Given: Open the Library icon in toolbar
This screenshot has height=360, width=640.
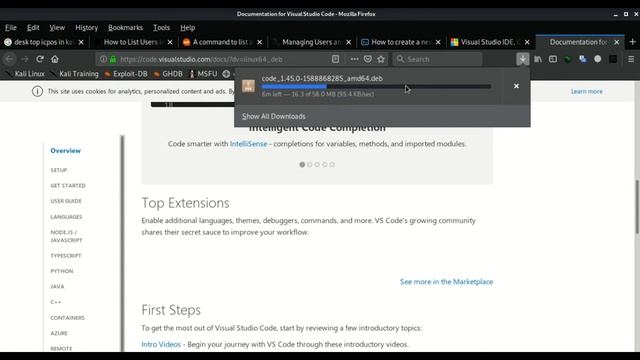Looking at the screenshot, I should coord(538,59).
